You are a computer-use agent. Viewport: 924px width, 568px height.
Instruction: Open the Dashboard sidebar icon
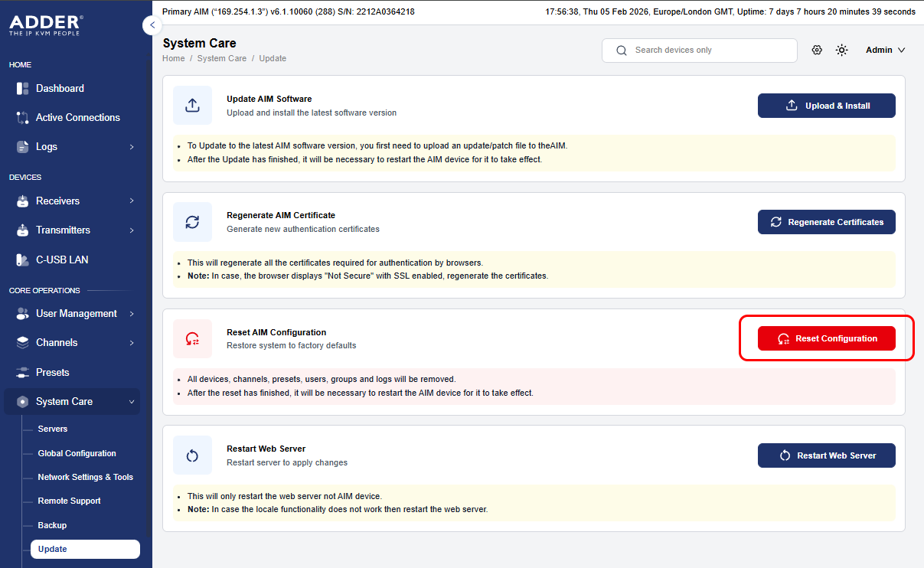point(22,89)
